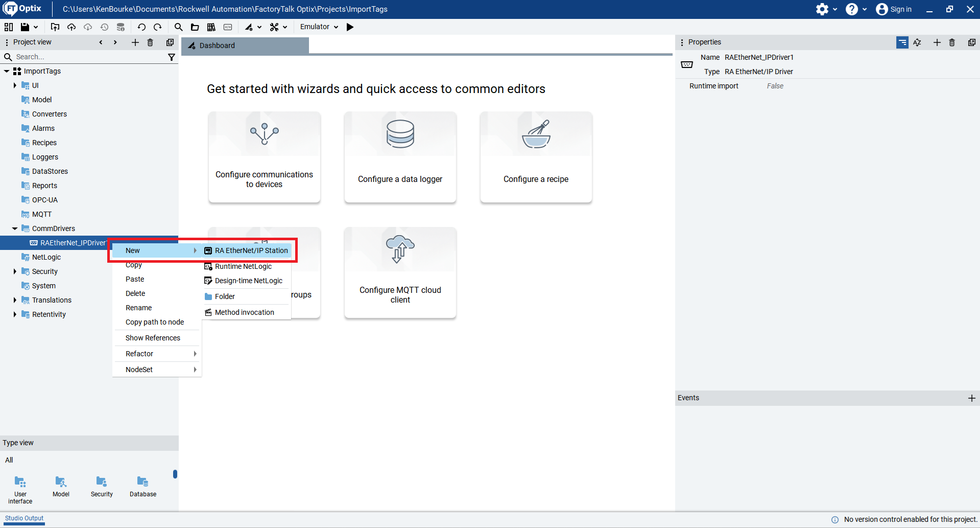Click Sign in
Image resolution: width=980 pixels, height=528 pixels.
[894, 9]
